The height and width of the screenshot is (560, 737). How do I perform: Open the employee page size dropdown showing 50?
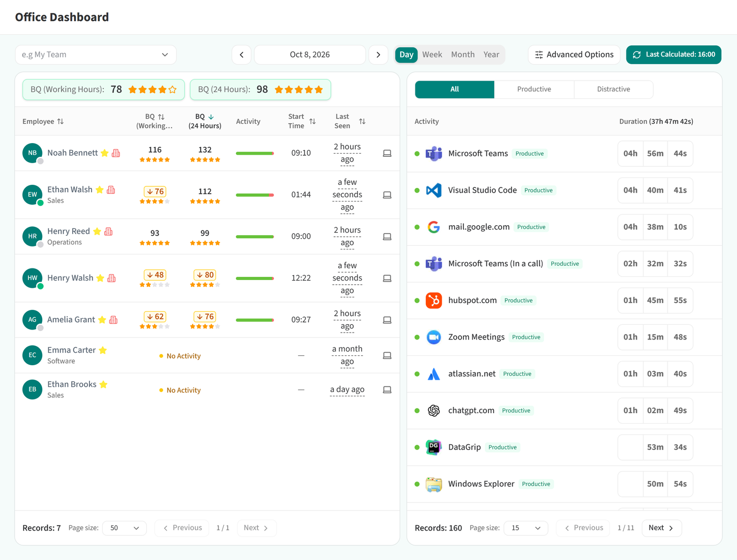(124, 528)
